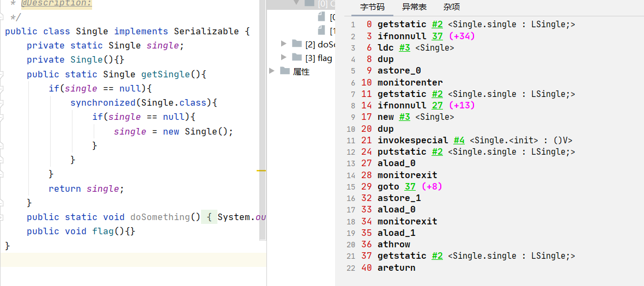Expand the folded doSomething() method body
Screen dimensions: 644x286
(209, 217)
